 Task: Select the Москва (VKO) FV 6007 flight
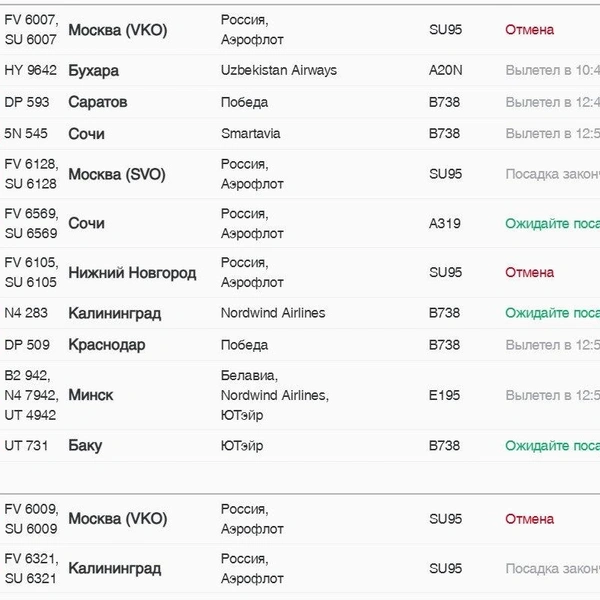[300, 30]
